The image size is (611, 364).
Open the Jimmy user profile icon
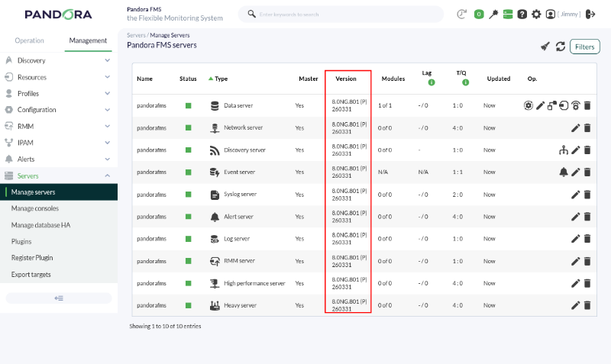point(550,14)
